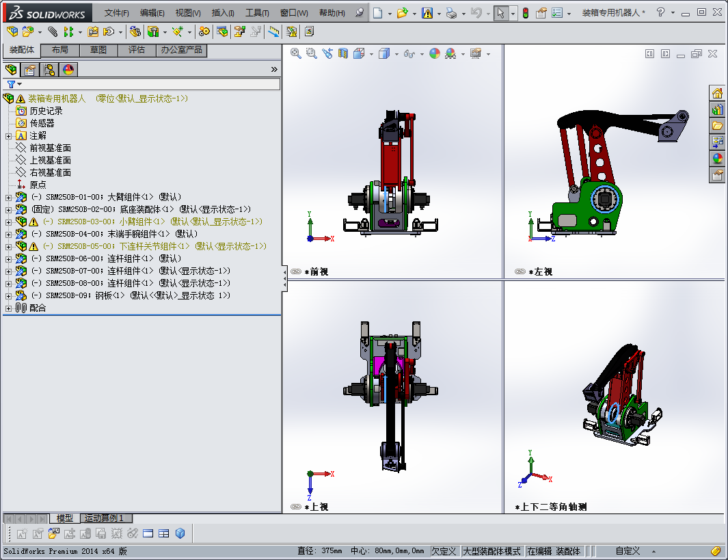Click the Section View icon

coord(342,54)
